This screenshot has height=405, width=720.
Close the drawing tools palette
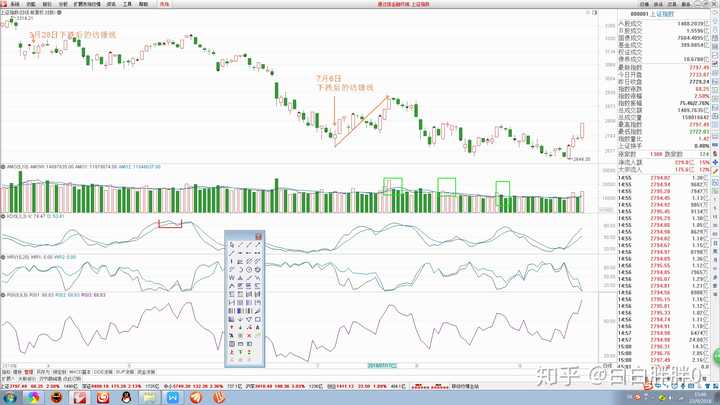tap(258, 236)
